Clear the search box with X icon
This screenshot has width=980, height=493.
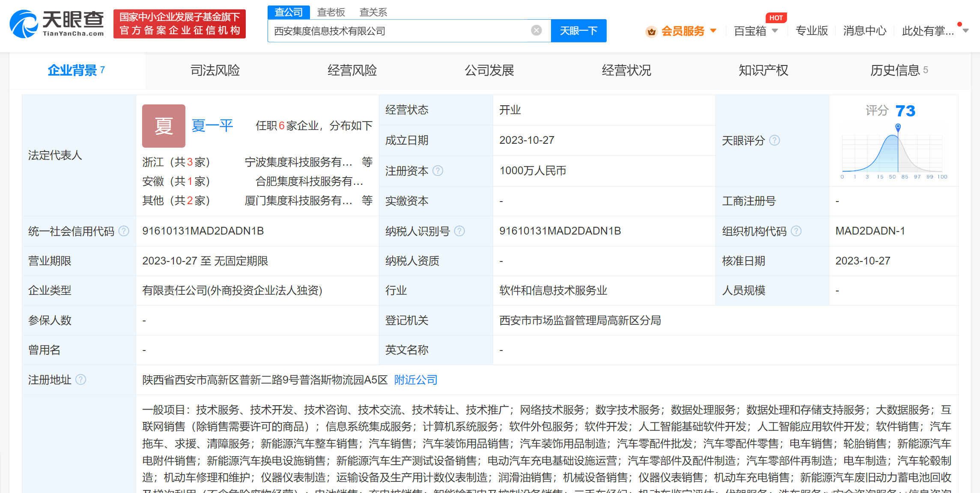click(536, 30)
